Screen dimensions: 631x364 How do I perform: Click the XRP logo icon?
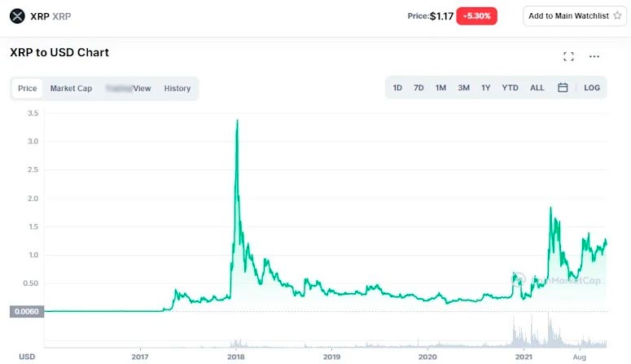coord(17,16)
